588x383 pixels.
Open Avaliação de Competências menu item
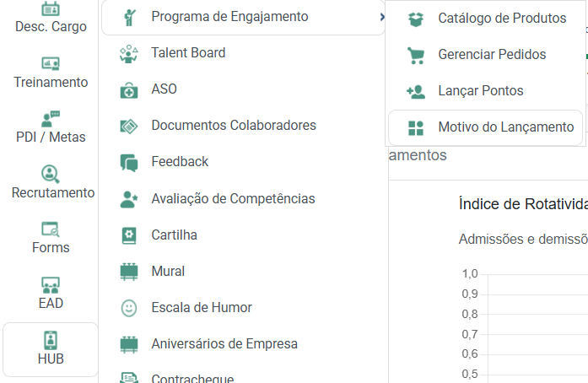[233, 199]
